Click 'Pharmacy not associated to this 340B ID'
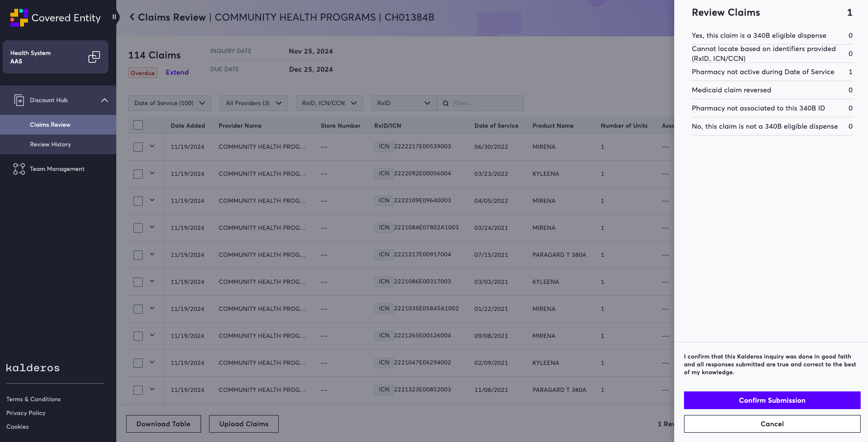This screenshot has height=442, width=868. pyautogui.click(x=772, y=108)
